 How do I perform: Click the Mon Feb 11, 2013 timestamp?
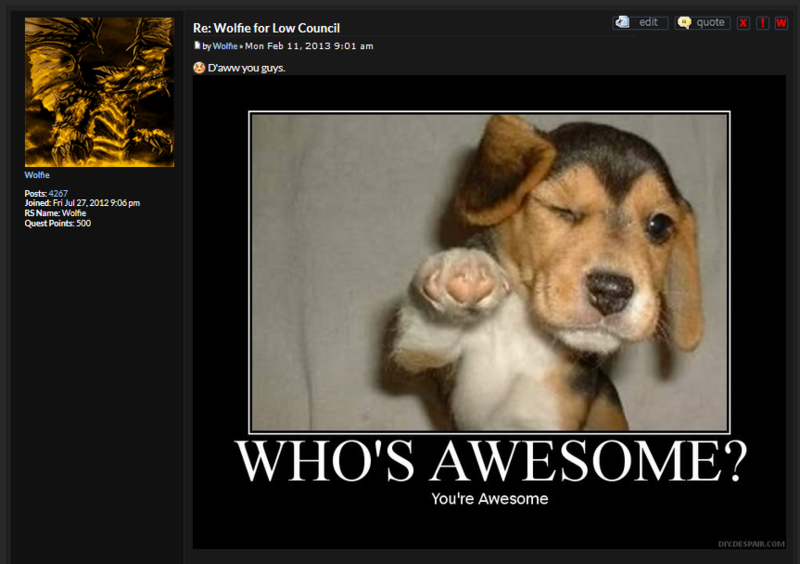pyautogui.click(x=309, y=46)
